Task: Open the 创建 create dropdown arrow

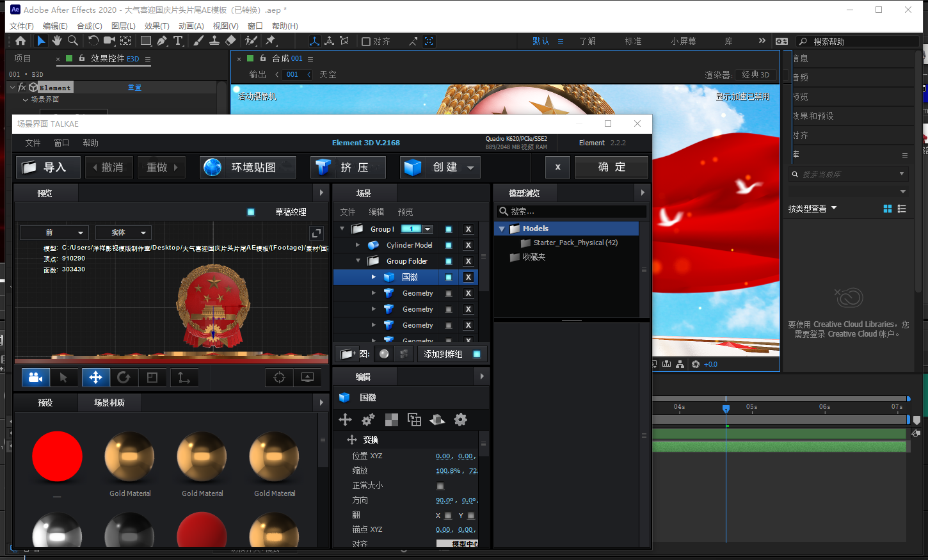Action: tap(470, 168)
